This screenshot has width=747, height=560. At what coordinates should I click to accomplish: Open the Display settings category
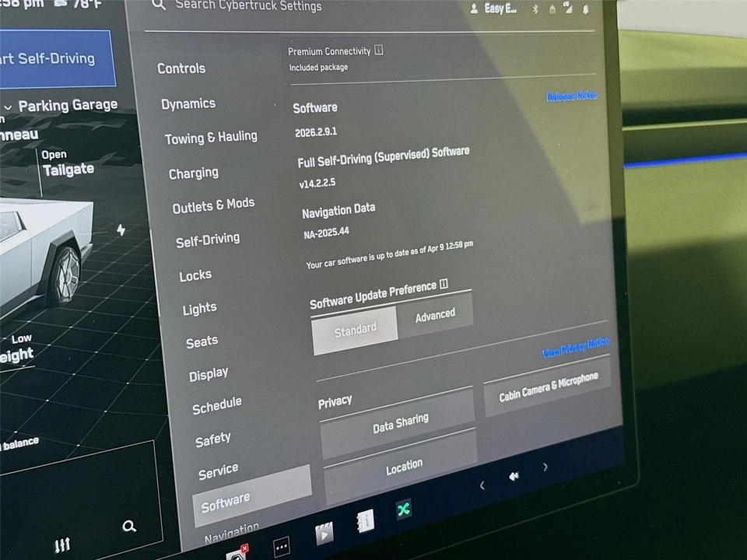click(209, 374)
